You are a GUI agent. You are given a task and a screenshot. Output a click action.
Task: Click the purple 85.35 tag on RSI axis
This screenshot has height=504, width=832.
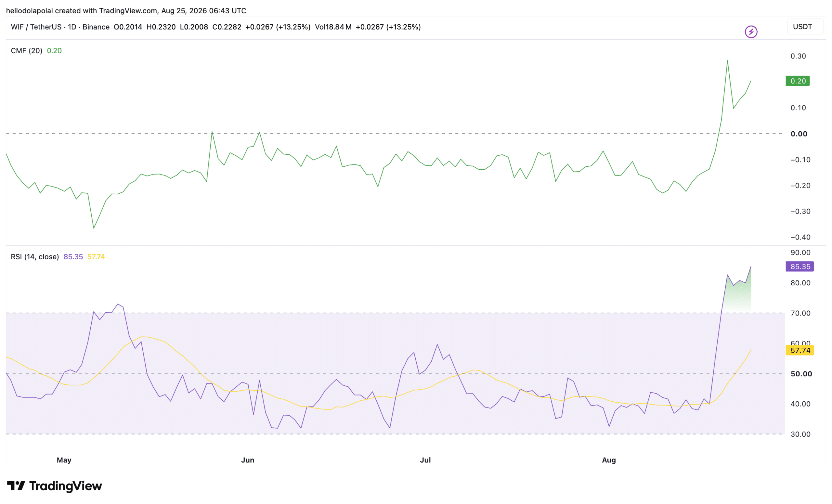click(800, 266)
